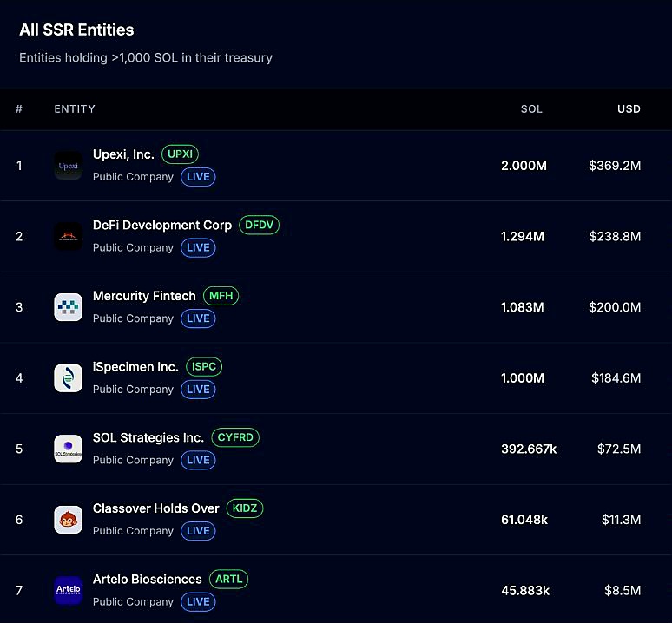The height and width of the screenshot is (623, 672).
Task: Click the $11.3M USD value
Action: [x=622, y=520]
